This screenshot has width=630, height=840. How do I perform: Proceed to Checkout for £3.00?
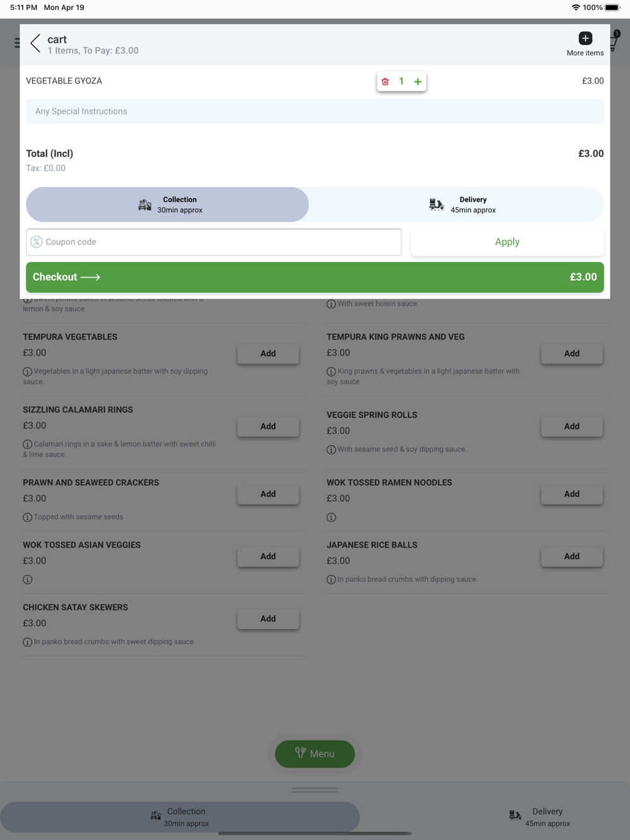tap(315, 277)
